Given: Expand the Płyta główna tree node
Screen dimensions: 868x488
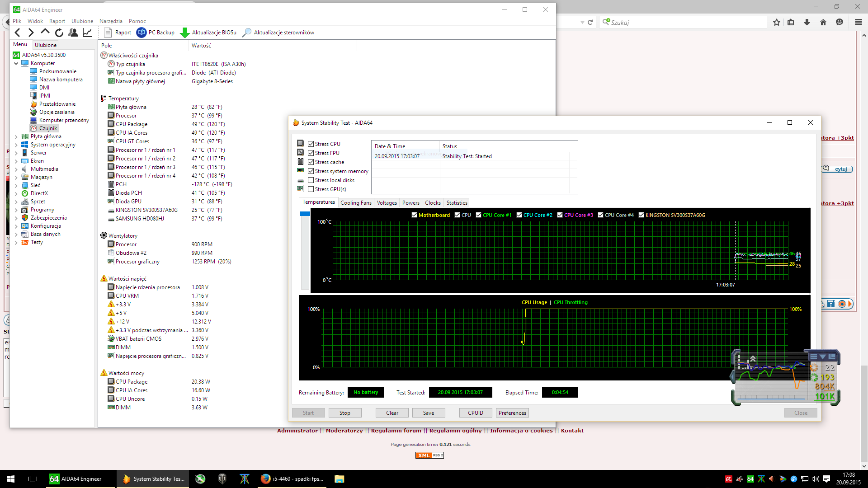Looking at the screenshot, I should (16, 136).
